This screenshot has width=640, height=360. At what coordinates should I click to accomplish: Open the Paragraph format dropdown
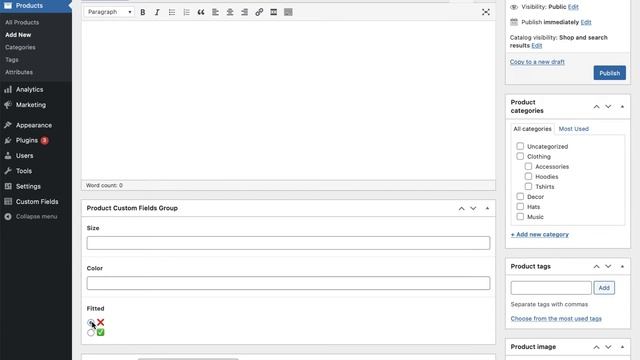(109, 12)
